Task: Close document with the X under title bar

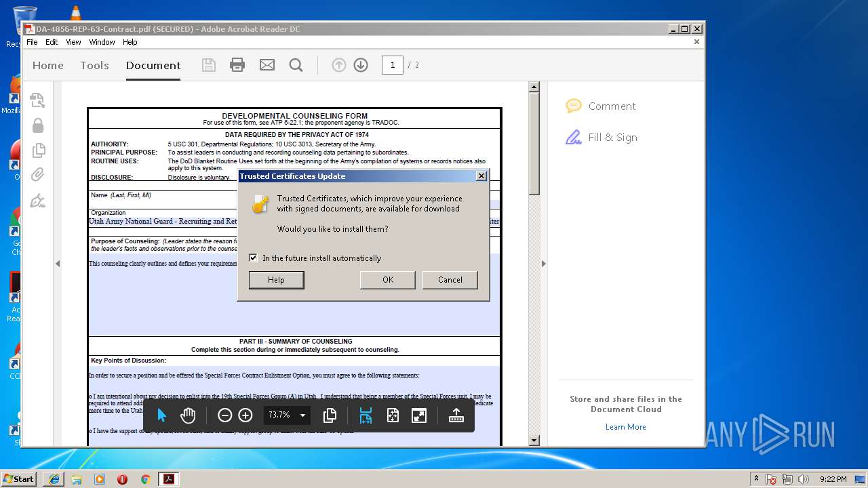Action: (x=696, y=42)
